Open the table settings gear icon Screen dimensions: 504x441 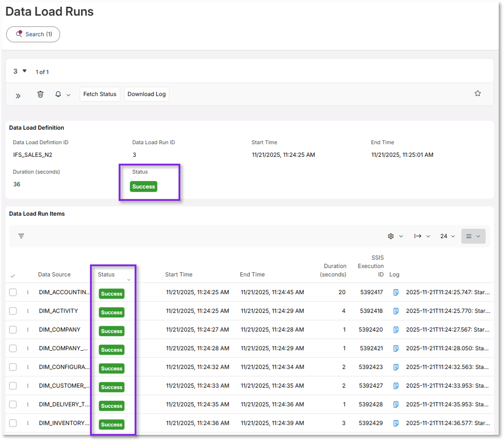[391, 236]
